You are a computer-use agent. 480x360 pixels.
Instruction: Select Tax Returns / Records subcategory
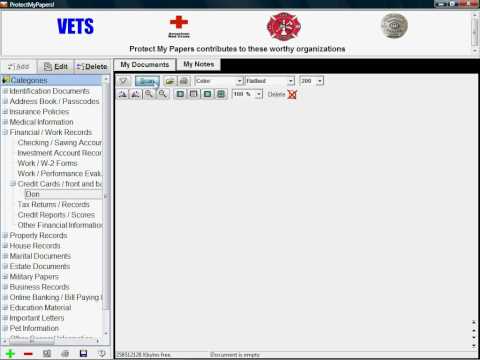pos(53,204)
